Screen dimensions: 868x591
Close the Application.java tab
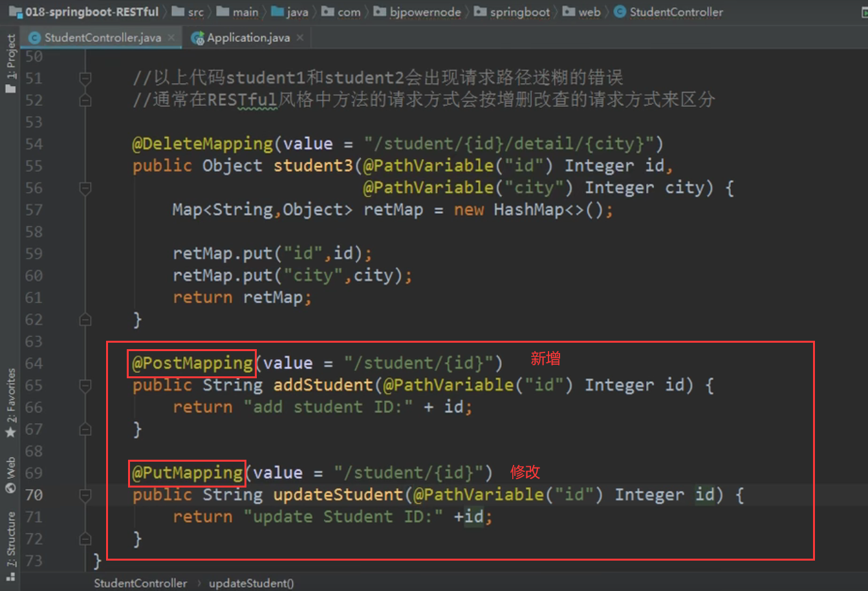tap(300, 38)
